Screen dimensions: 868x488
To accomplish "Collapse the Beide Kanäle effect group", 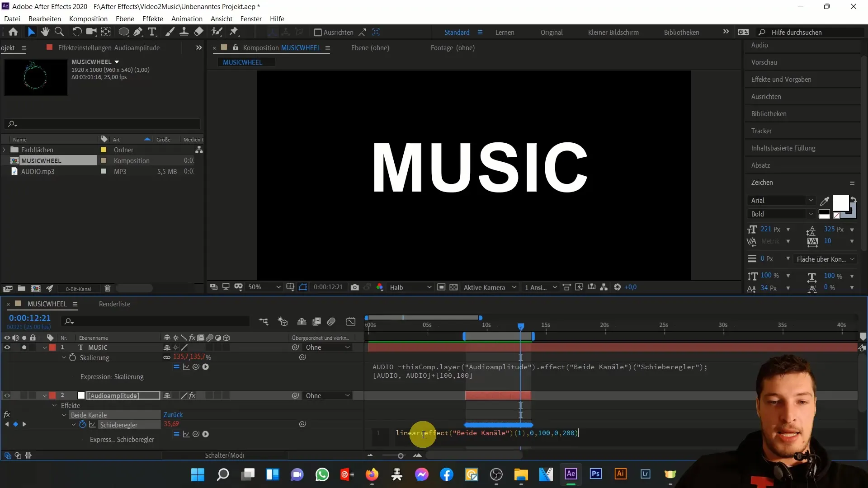I will tap(64, 415).
